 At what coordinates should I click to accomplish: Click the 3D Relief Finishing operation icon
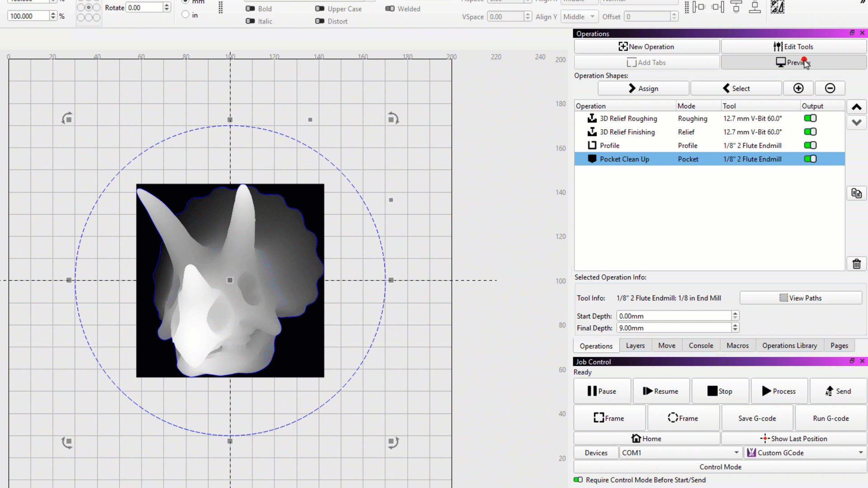[592, 132]
